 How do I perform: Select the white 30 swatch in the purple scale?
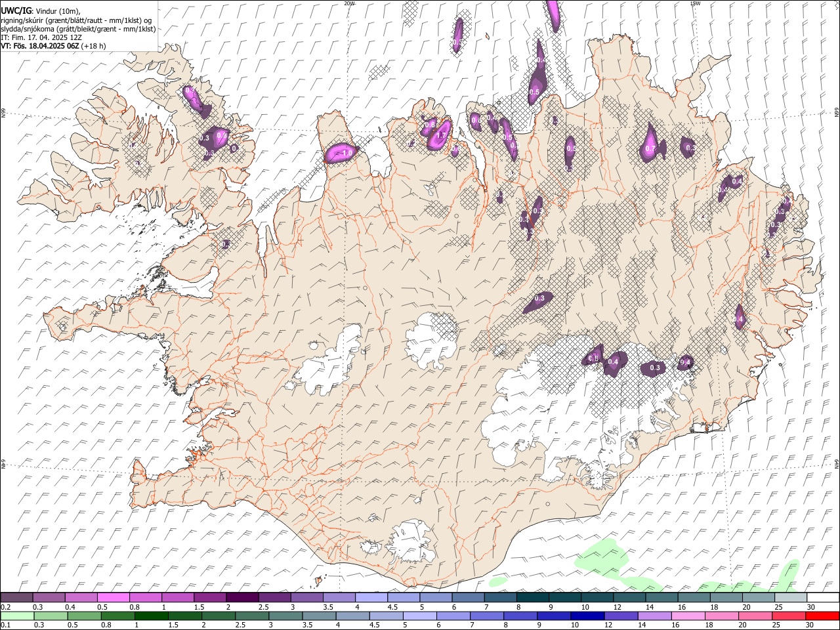point(823,597)
